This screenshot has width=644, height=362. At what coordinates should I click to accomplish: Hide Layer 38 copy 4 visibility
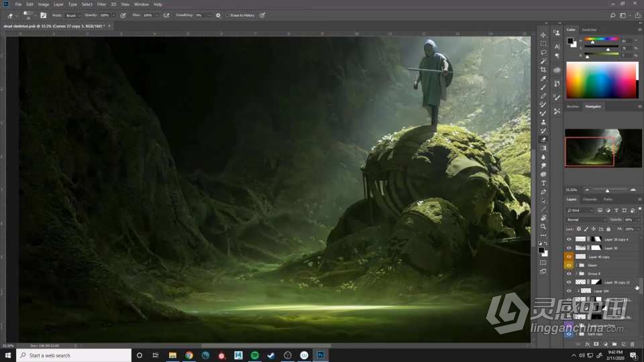click(x=569, y=239)
